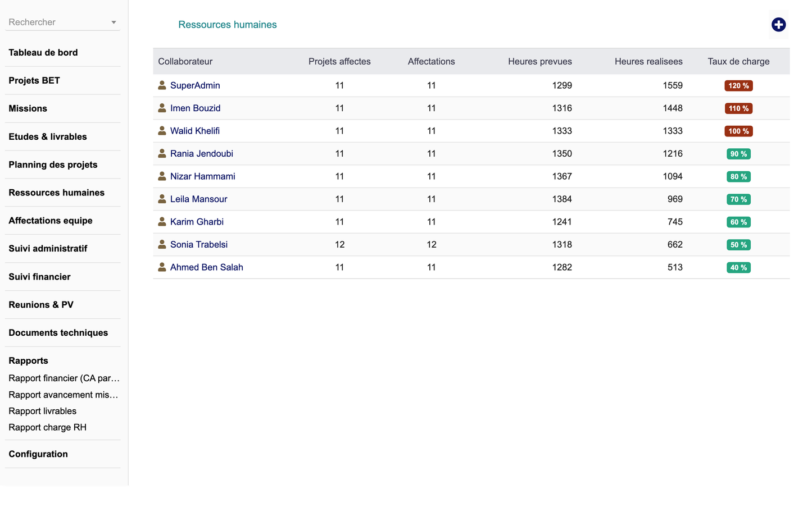The image size is (812, 521).
Task: Click the Collaborateur column header
Action: point(185,61)
